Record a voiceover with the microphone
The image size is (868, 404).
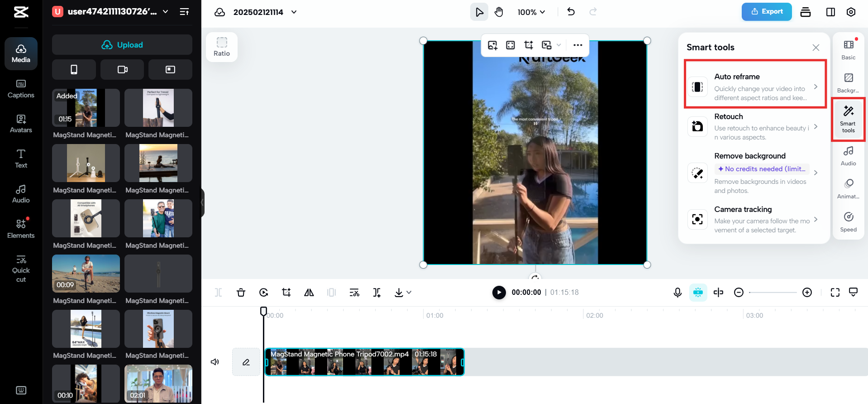(x=677, y=293)
